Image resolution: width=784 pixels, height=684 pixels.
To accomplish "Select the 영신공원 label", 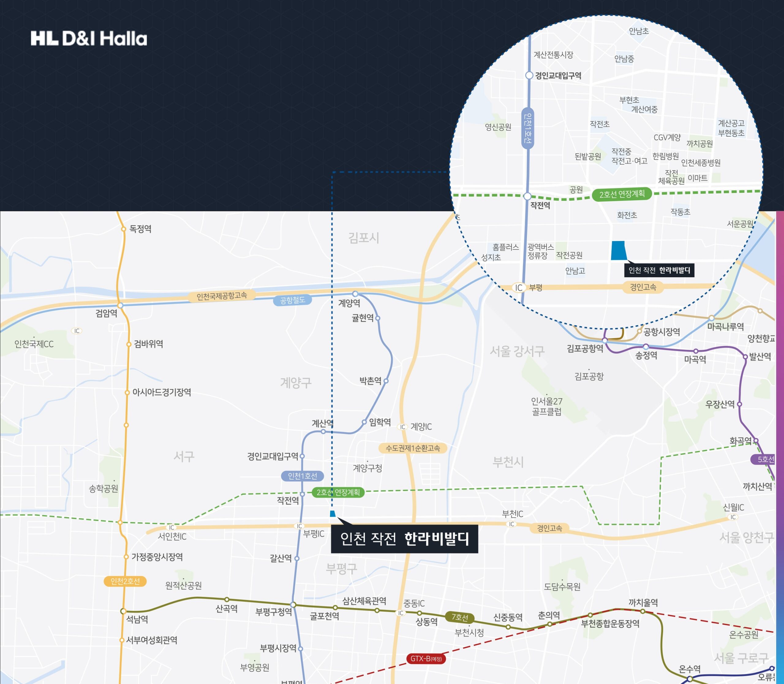I will tap(498, 127).
